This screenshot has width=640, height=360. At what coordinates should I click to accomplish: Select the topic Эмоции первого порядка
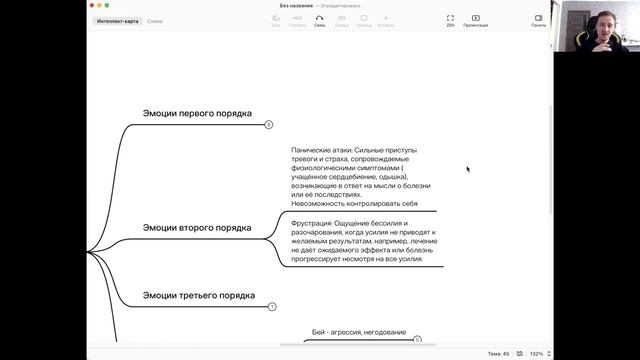(197, 113)
